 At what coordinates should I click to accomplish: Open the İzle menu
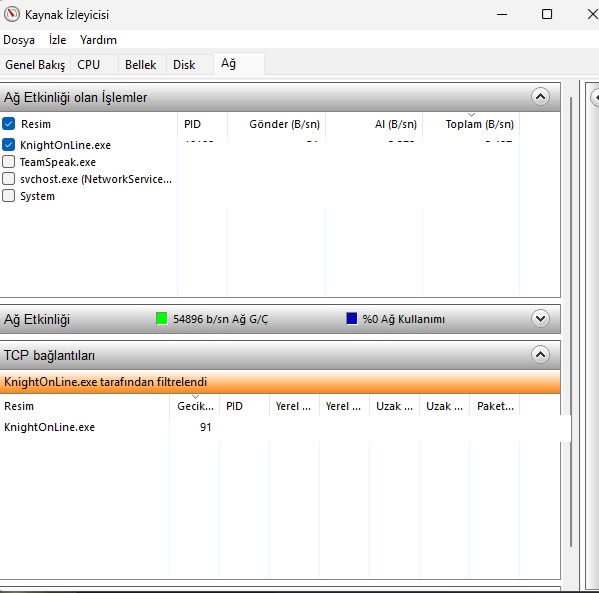tap(57, 40)
